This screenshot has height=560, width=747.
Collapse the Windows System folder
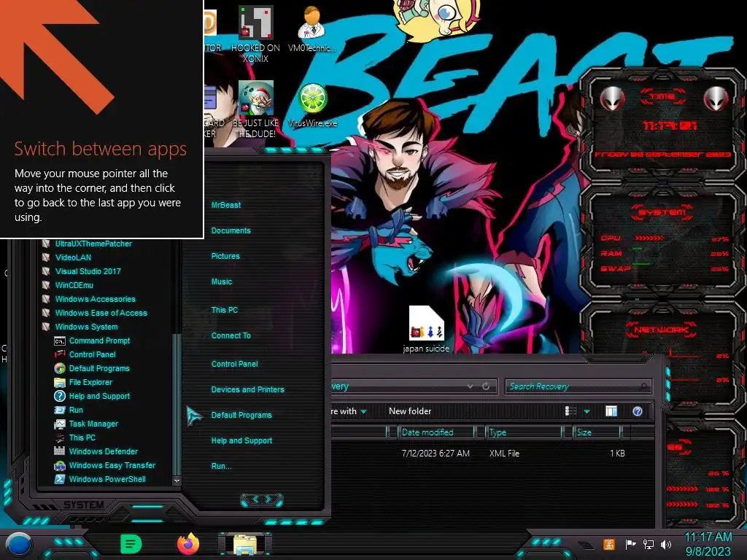click(86, 327)
